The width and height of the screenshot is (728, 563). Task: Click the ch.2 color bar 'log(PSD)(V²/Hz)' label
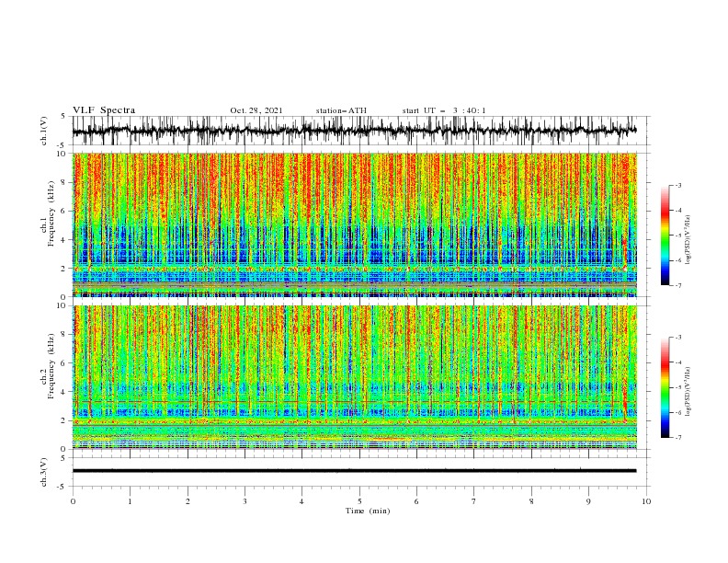[688, 392]
